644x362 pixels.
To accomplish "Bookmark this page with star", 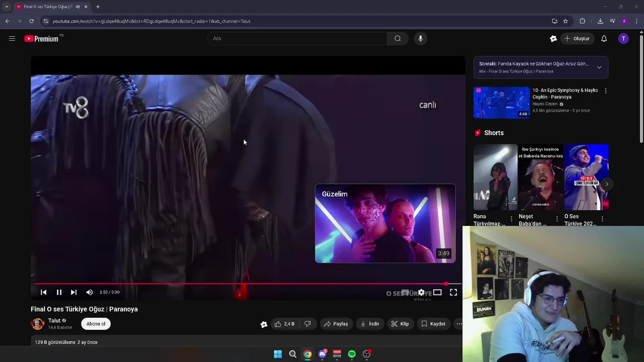I will (x=566, y=21).
